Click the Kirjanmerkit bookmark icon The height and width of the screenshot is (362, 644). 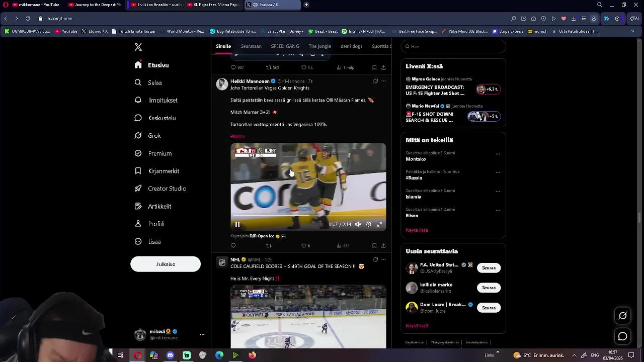(x=138, y=171)
